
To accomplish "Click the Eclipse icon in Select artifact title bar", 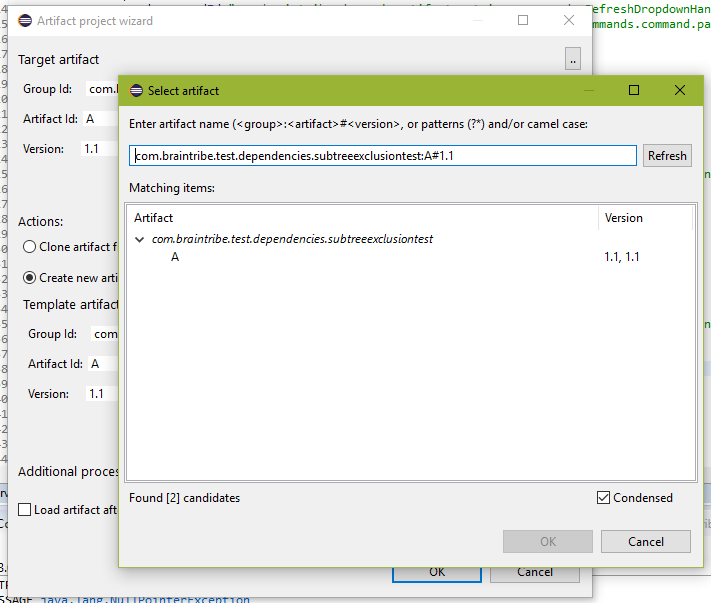I will (x=136, y=90).
